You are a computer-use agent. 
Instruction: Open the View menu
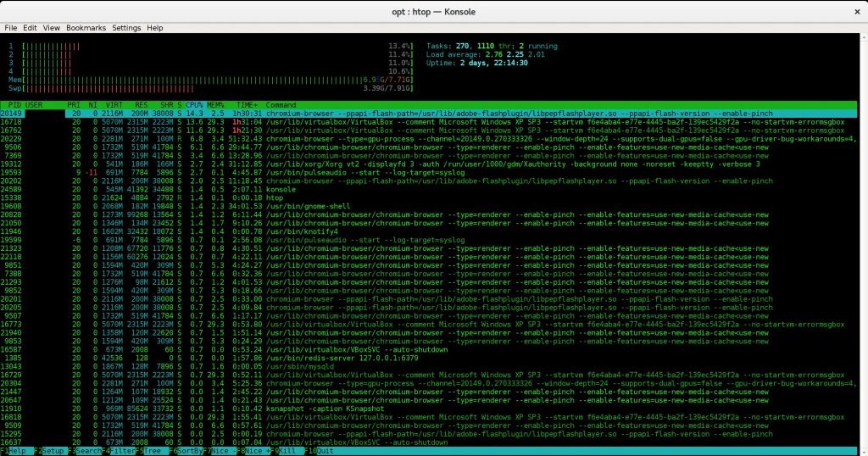tap(51, 28)
